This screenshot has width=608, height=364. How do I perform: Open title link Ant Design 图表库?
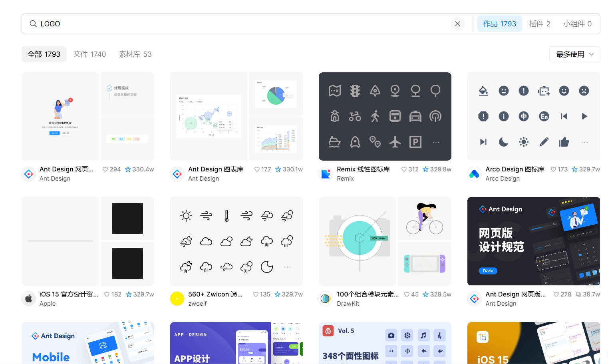tap(216, 169)
